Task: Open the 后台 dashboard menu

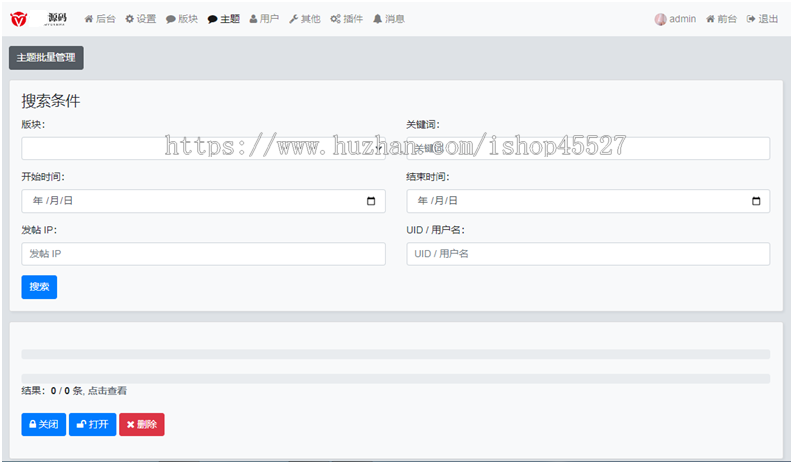Action: coord(100,19)
